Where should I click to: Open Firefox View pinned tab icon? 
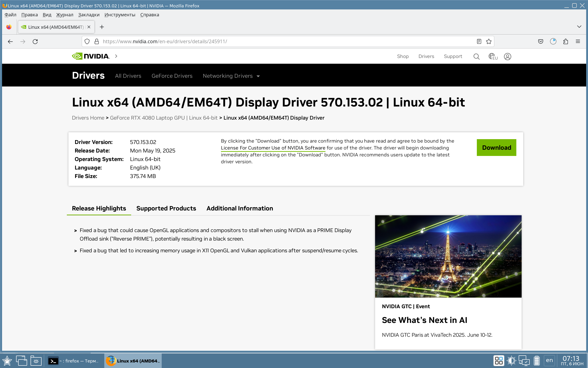pos(9,27)
